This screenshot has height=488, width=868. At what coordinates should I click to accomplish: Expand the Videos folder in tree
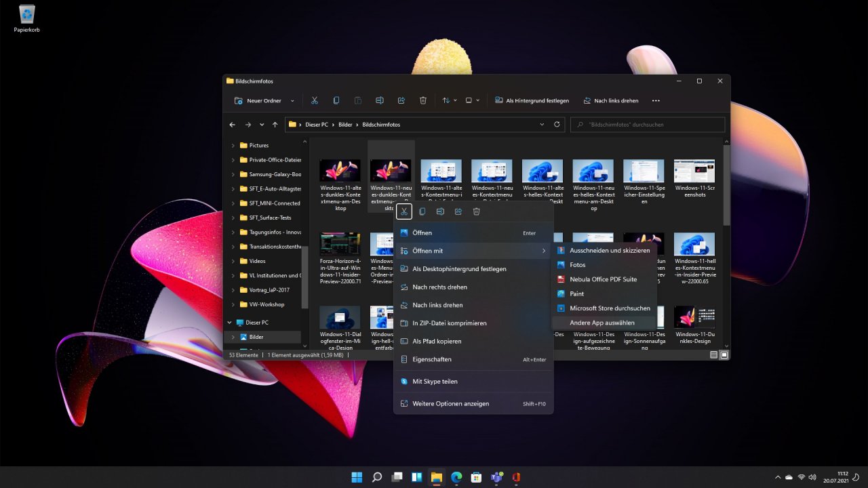(x=233, y=261)
